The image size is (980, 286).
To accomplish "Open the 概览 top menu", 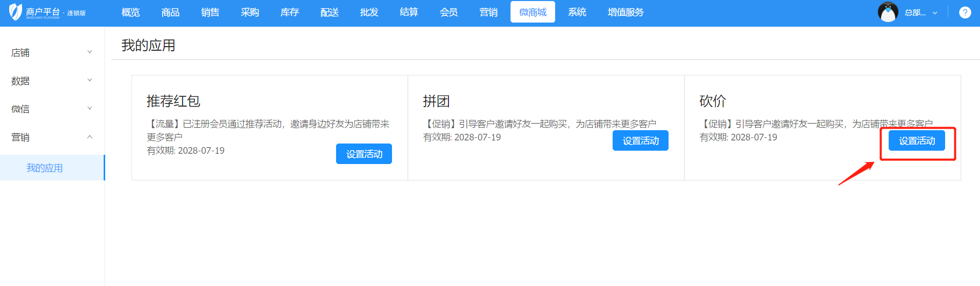I will 130,12.
